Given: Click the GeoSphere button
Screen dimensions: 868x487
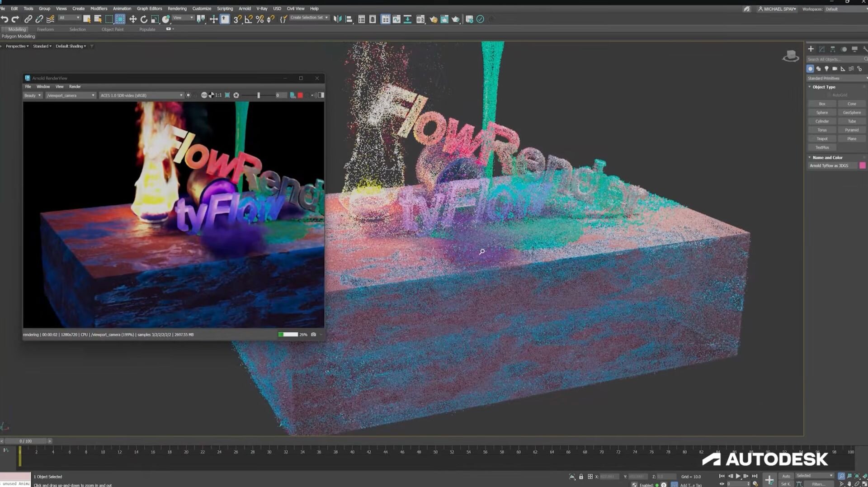Looking at the screenshot, I should (852, 113).
